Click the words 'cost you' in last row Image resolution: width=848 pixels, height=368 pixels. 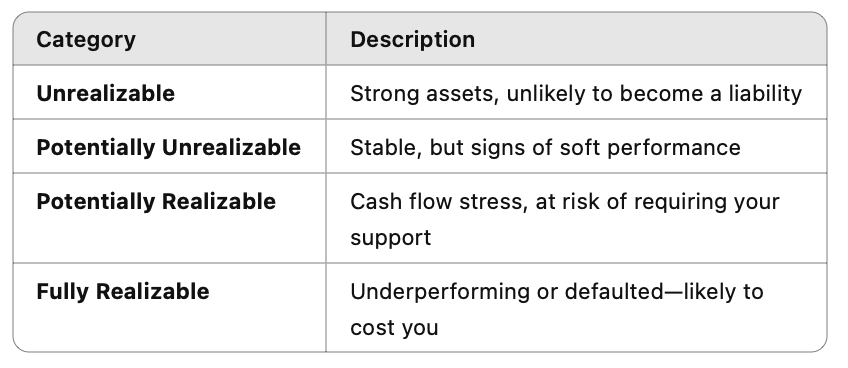pos(394,328)
